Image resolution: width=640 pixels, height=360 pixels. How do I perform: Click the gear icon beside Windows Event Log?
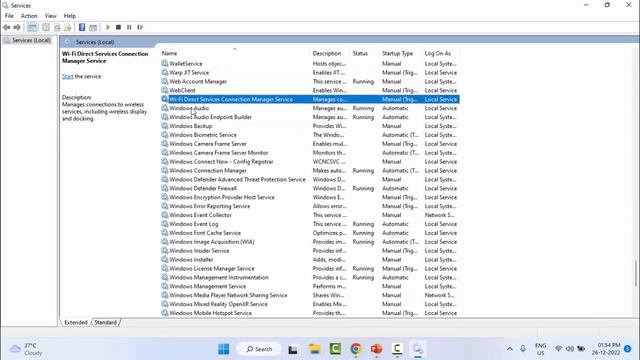164,224
